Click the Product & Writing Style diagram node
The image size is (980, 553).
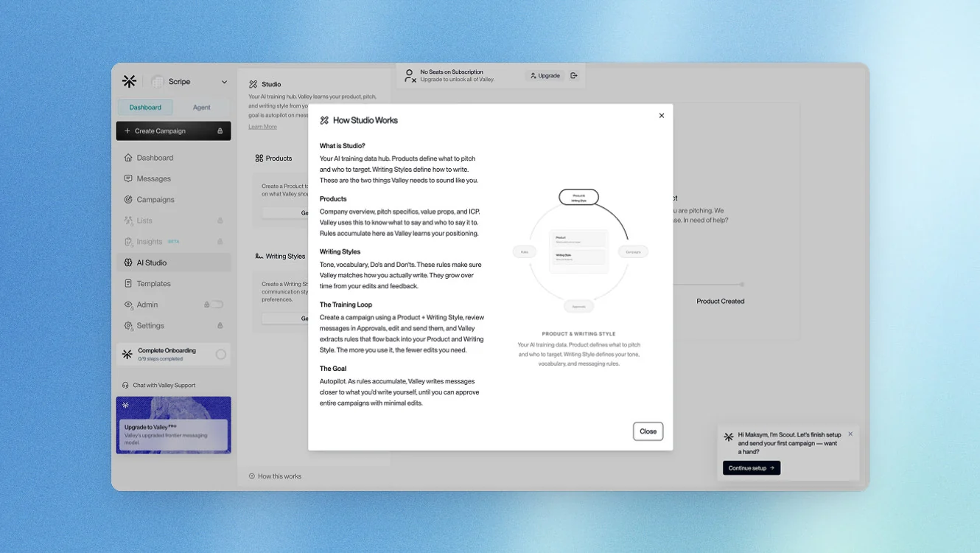(x=578, y=198)
